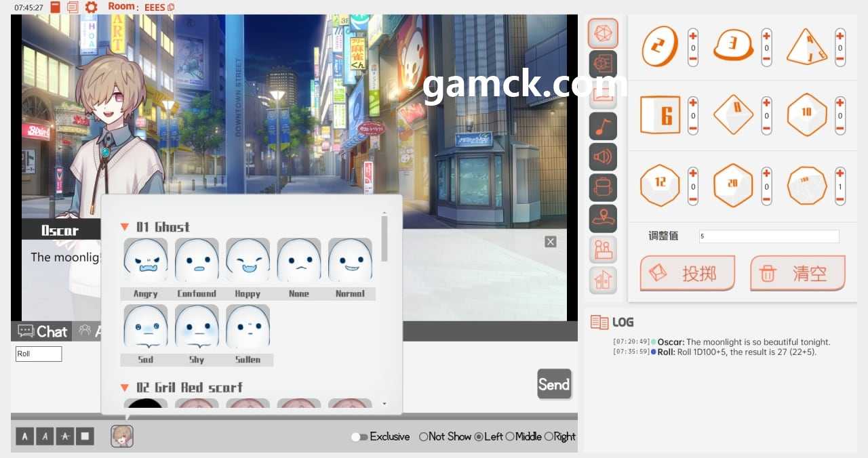The image size is (868, 458).
Task: Increase the D12 dice count
Action: tap(693, 173)
